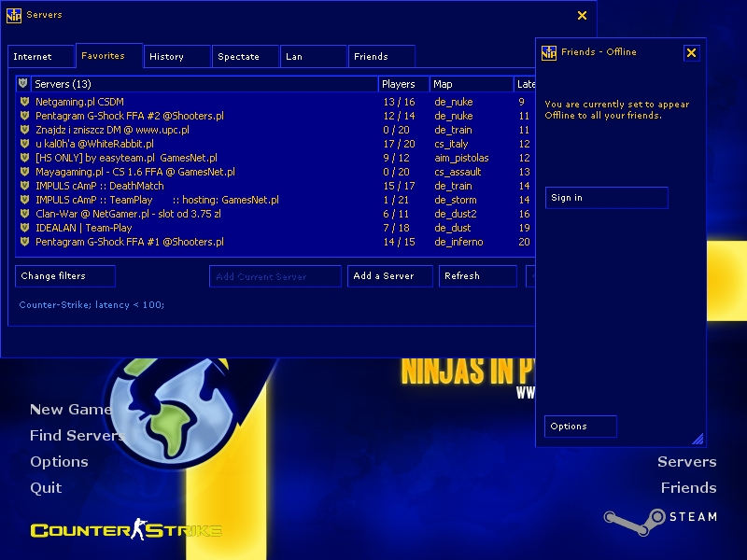Image resolution: width=747 pixels, height=560 pixels.
Task: Close the Servers window
Action: click(582, 16)
